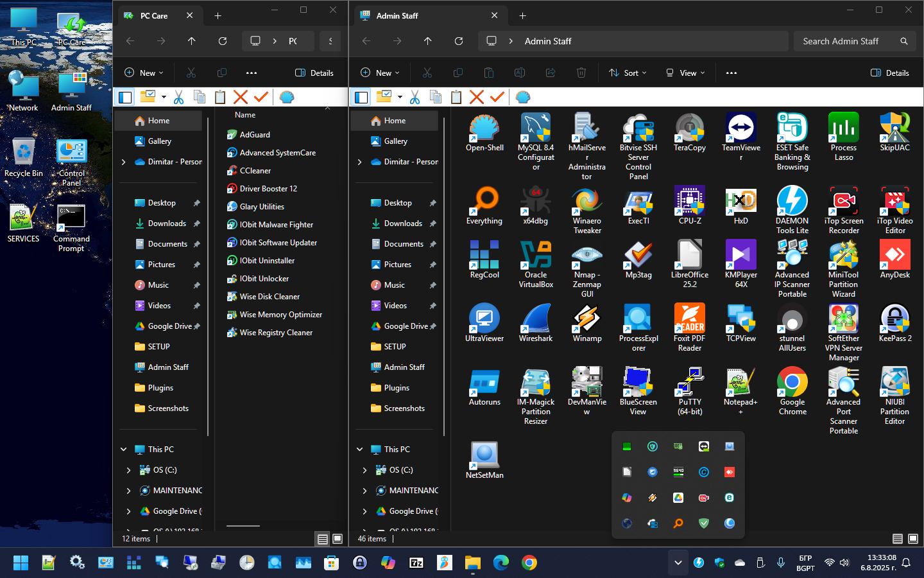Image resolution: width=924 pixels, height=578 pixels.
Task: Open the New dropdown in PC Care window
Action: click(x=144, y=73)
